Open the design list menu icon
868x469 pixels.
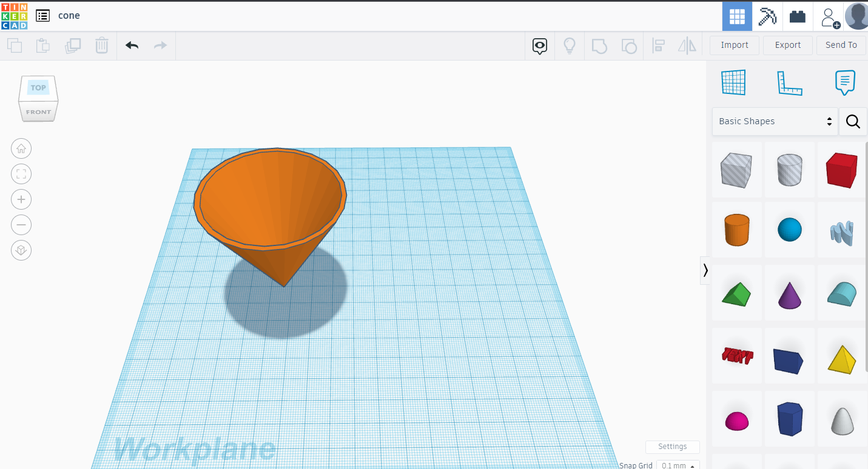pyautogui.click(x=43, y=16)
